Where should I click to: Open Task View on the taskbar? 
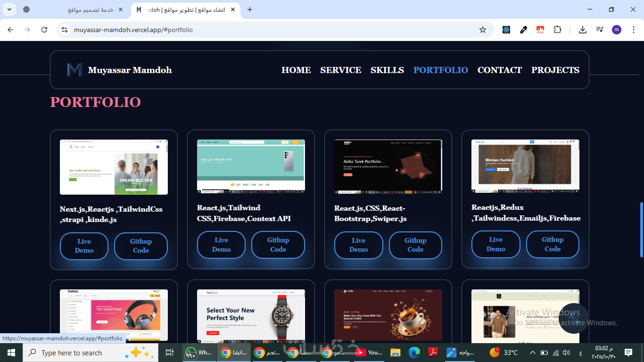click(170, 353)
